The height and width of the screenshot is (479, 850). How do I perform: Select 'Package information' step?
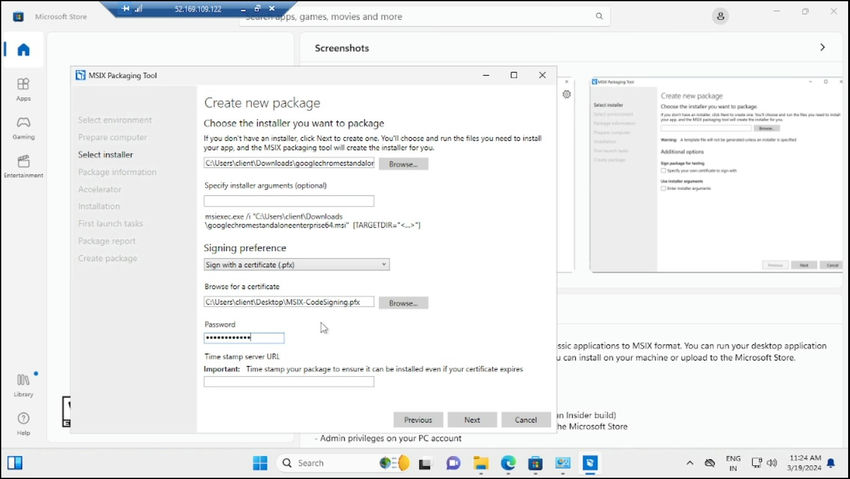coord(117,172)
